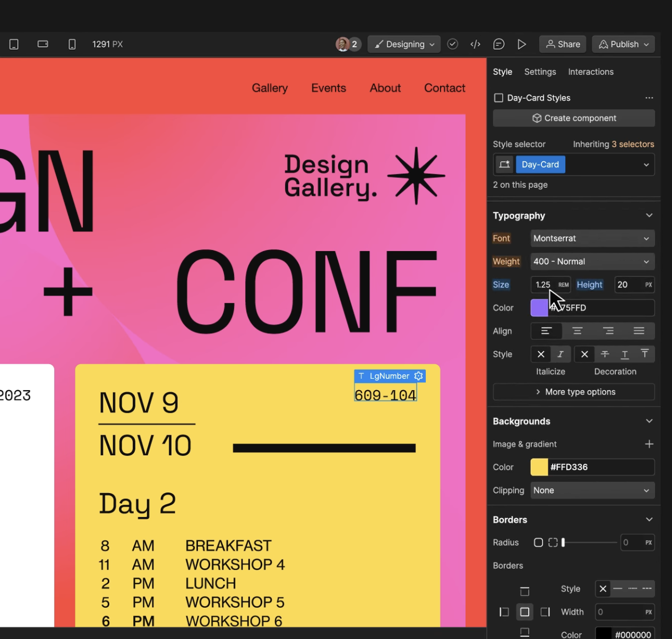This screenshot has height=639, width=672.
Task: Set text alignment to center
Action: click(x=578, y=331)
